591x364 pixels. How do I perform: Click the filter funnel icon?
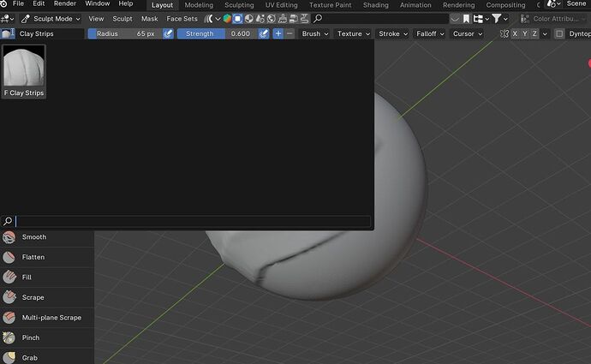click(x=497, y=19)
